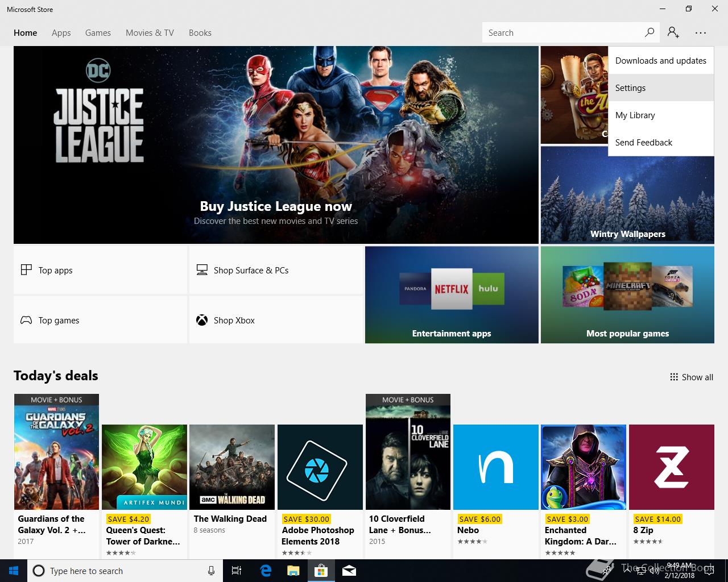Open the Enchanted Kingdom game tile

[584, 467]
